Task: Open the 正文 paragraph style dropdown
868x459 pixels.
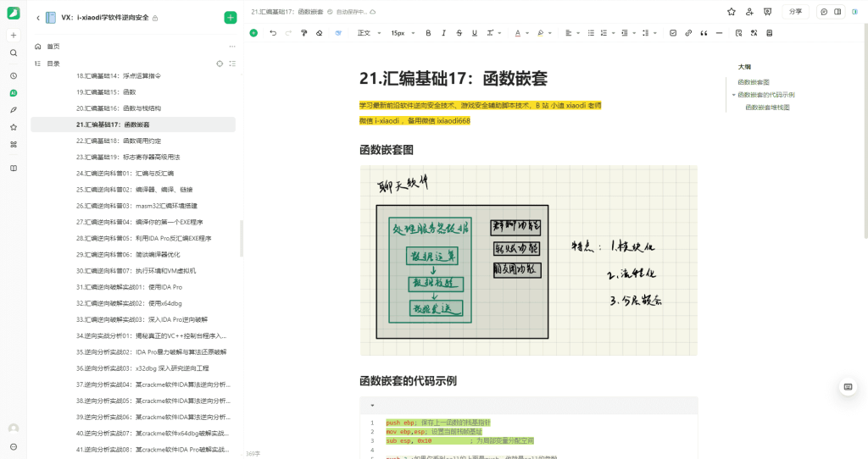Action: pos(368,33)
